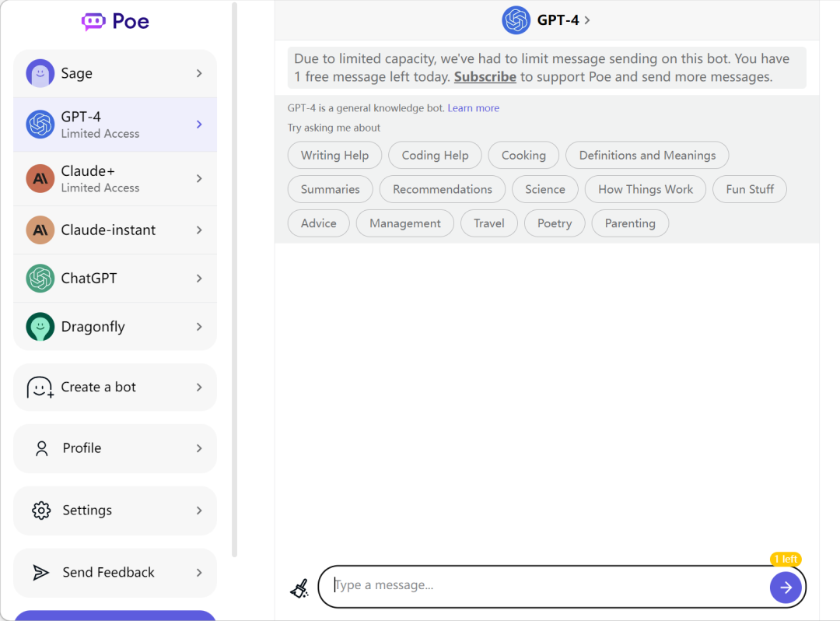This screenshot has height=621, width=840.
Task: Open the Learn more link
Action: click(473, 108)
